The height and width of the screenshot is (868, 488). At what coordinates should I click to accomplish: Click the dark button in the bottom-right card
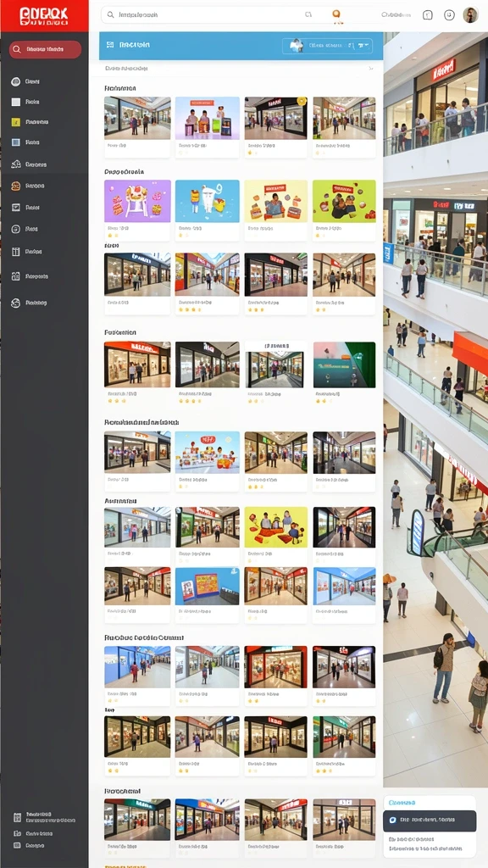click(430, 821)
